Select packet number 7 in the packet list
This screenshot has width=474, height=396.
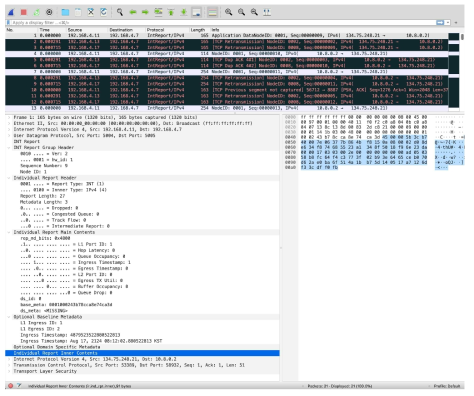tap(227, 72)
